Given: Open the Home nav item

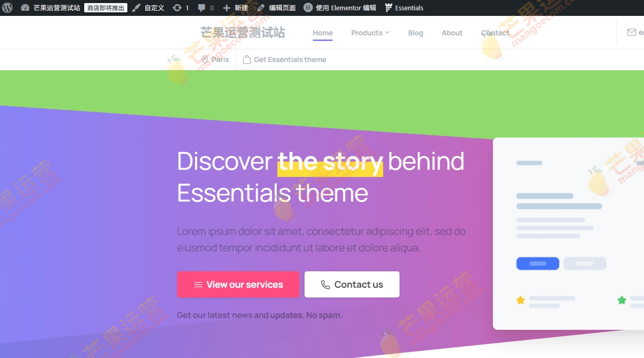Looking at the screenshot, I should click(323, 33).
